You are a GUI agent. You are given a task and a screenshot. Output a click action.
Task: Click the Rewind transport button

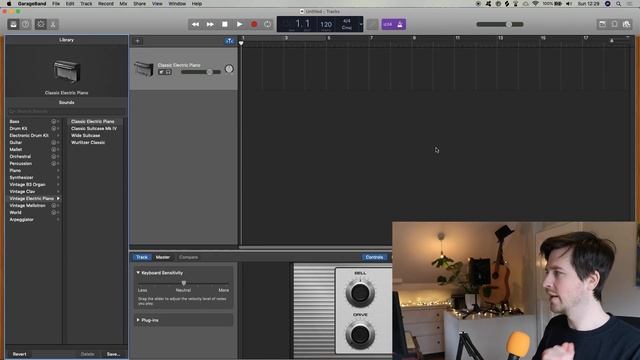coord(196,24)
